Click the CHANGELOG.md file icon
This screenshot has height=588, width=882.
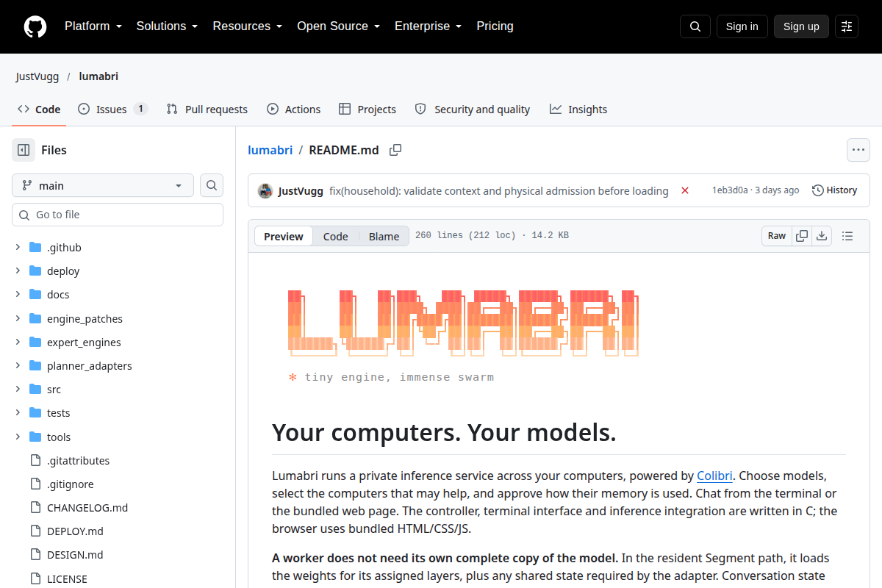(35, 508)
